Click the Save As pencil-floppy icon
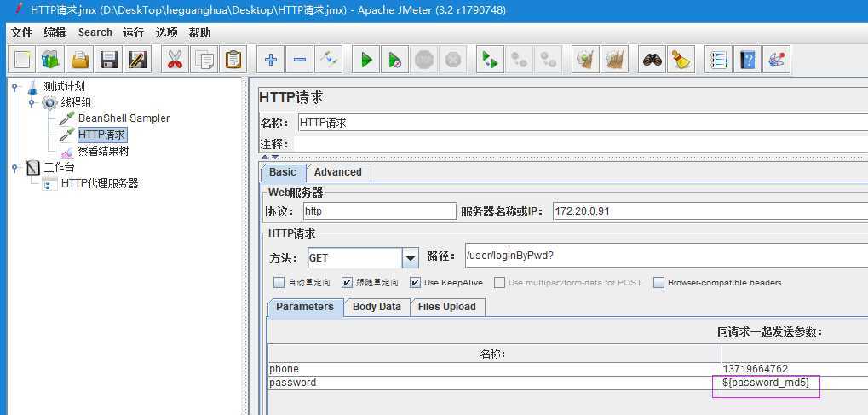Viewport: 868px width, 415px height. (138, 60)
